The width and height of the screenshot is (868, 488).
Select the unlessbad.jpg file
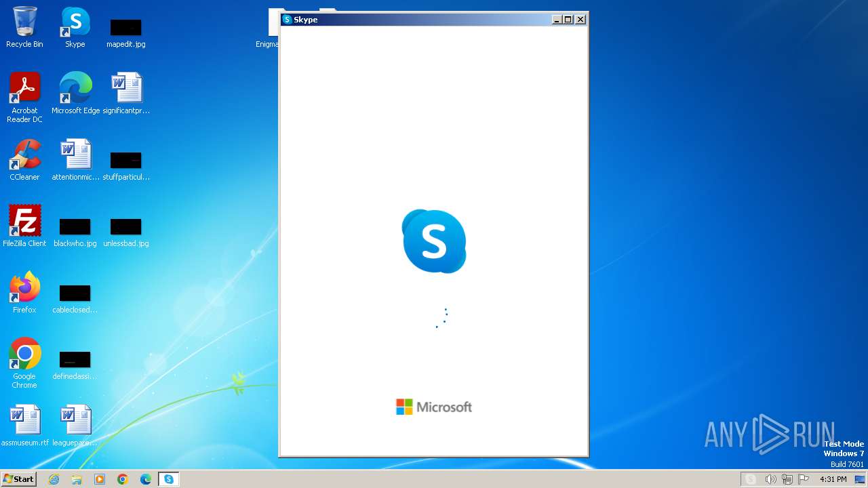click(126, 232)
